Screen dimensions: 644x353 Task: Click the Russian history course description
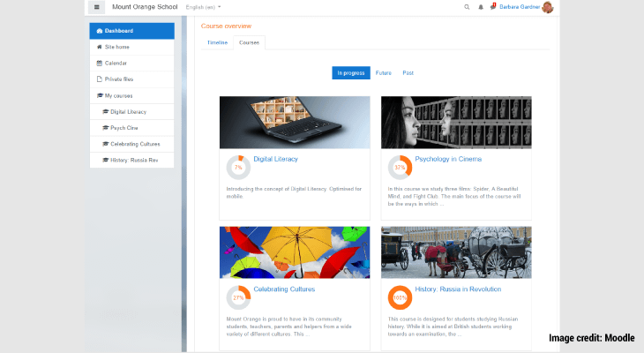tap(453, 327)
